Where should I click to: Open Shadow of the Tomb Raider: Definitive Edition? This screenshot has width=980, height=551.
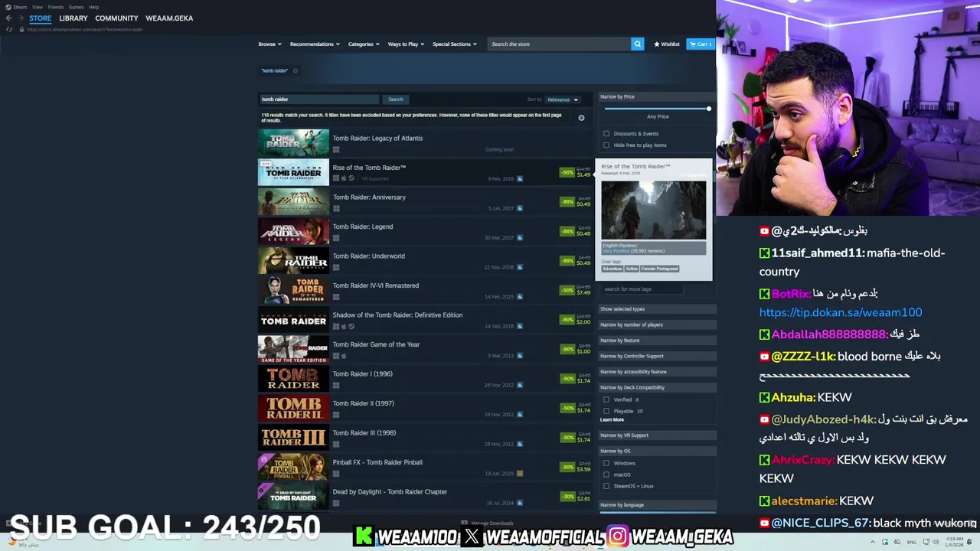397,315
